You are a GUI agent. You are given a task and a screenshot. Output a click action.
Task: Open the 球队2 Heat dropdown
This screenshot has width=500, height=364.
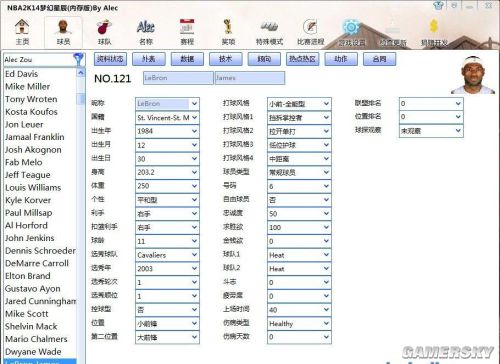click(299, 268)
